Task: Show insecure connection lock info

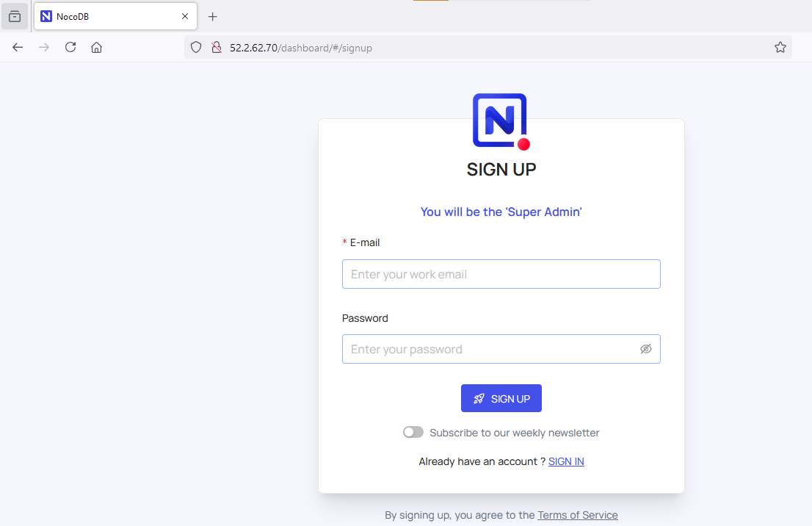Action: 217,48
